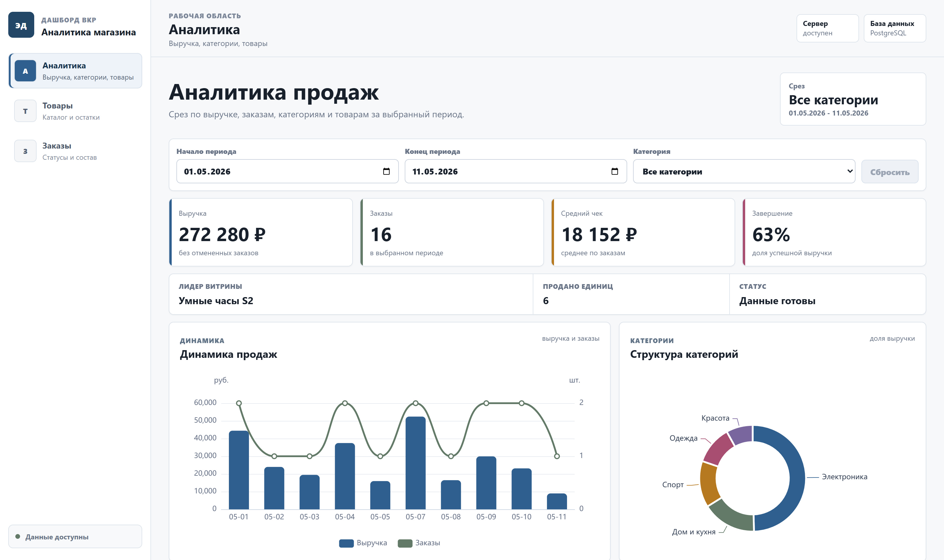This screenshot has height=560, width=944.
Task: Click the Продано единиц value 6
Action: 546,301
